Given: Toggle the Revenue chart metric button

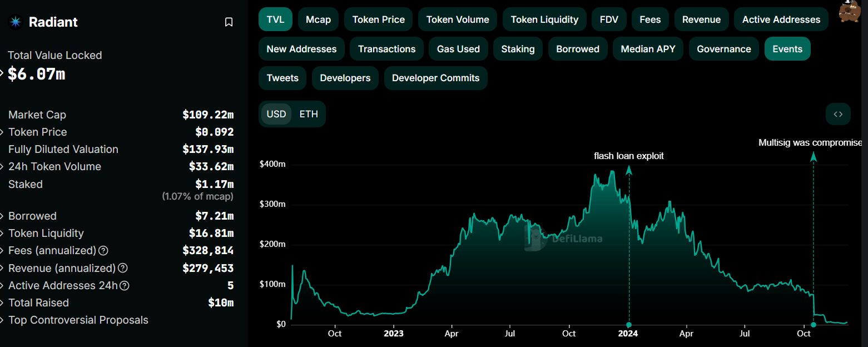Looking at the screenshot, I should click(701, 19).
